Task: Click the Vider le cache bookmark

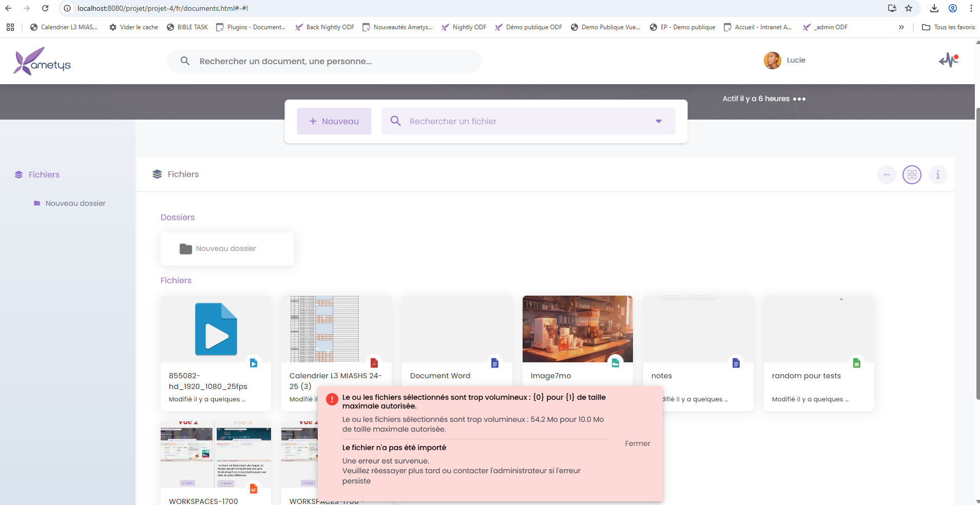Action: 133,27
